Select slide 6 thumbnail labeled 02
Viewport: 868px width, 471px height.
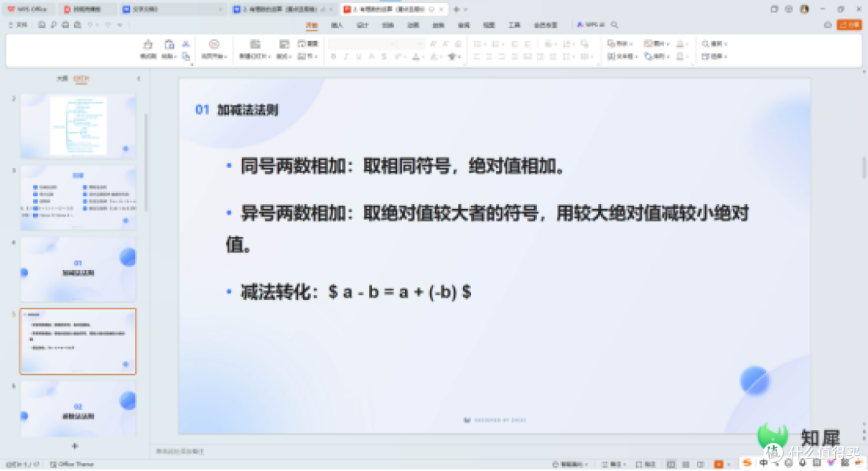pyautogui.click(x=78, y=410)
